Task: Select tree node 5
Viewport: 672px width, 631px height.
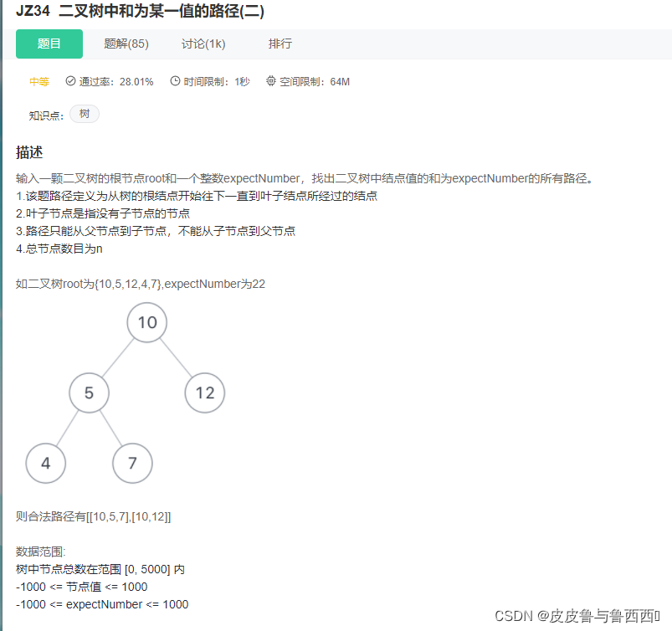Action: coord(90,392)
